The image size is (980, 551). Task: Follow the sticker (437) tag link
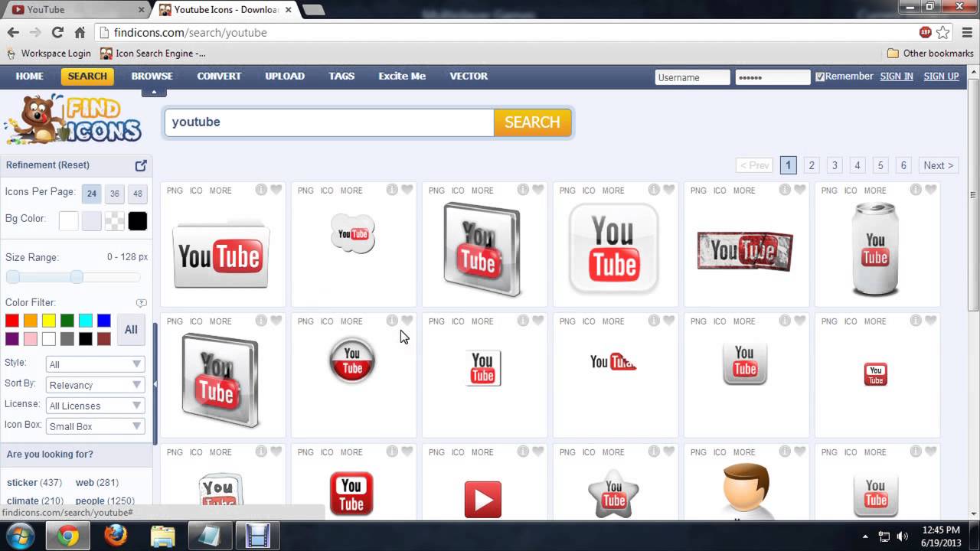click(x=22, y=482)
